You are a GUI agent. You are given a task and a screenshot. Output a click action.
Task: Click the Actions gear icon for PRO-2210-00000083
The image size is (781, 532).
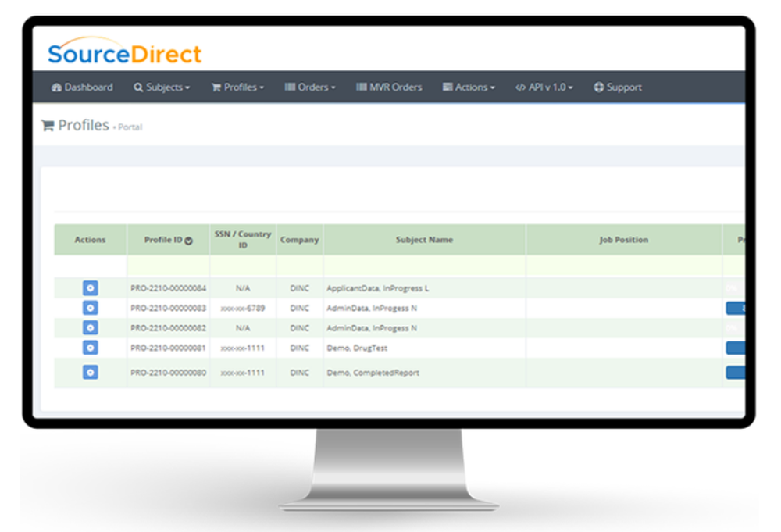coord(90,307)
